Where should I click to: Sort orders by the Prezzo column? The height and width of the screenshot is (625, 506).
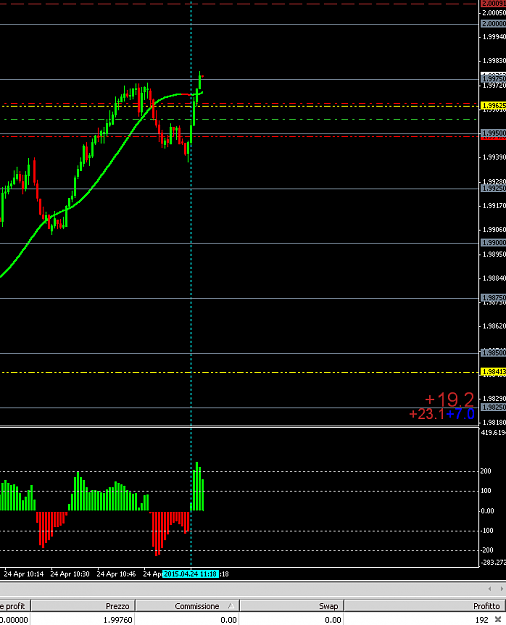click(x=83, y=606)
